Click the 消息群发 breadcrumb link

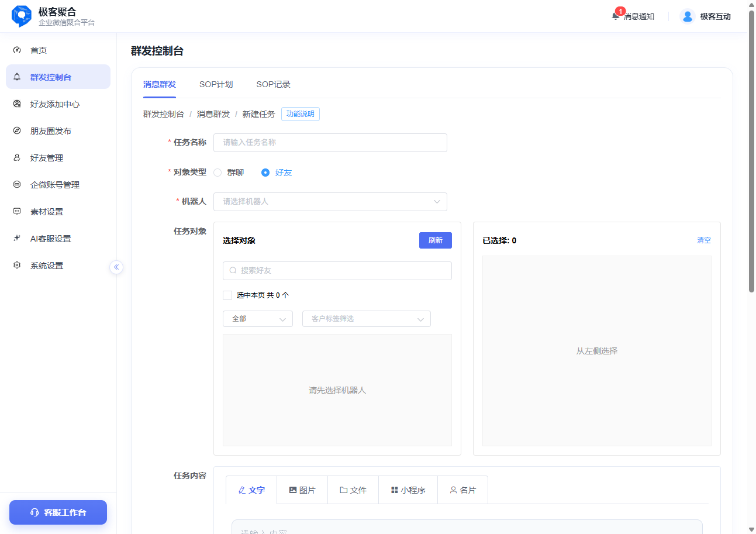coord(213,114)
